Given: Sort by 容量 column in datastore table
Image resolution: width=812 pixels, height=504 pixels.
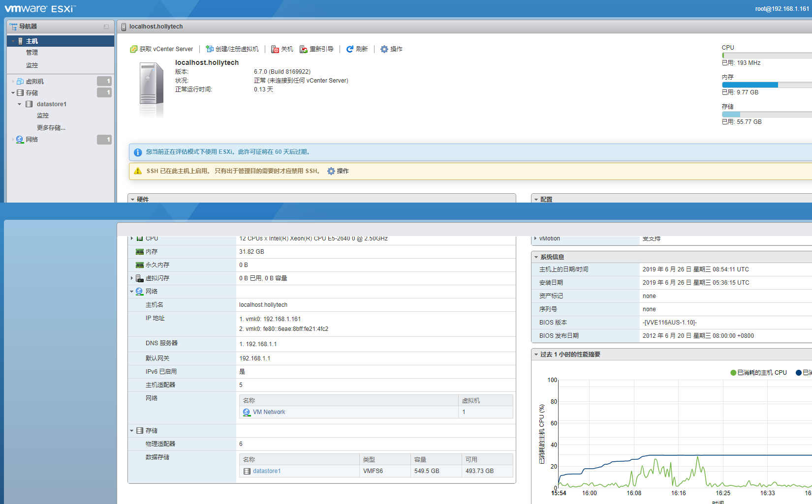Looking at the screenshot, I should point(436,459).
